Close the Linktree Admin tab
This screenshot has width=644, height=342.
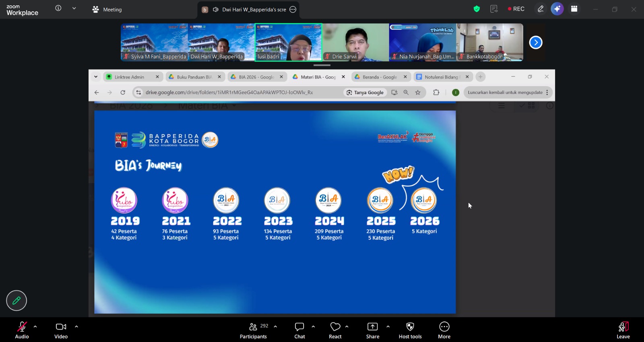tap(157, 77)
